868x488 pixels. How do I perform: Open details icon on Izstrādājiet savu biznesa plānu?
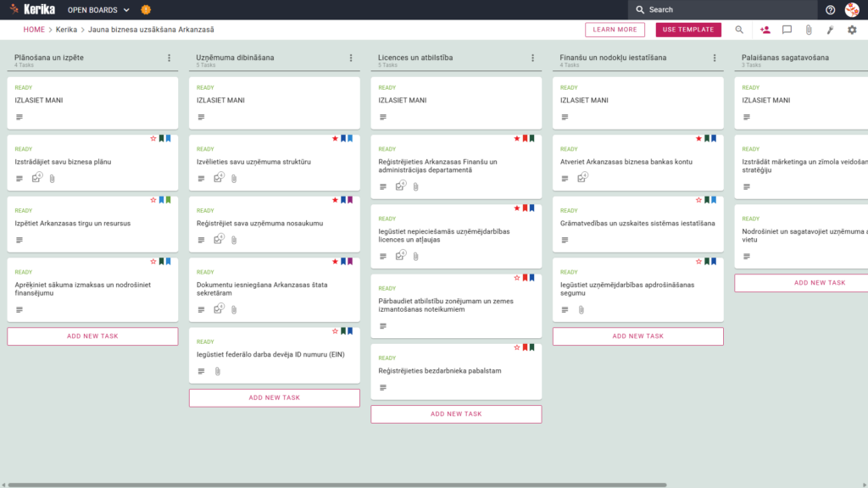19,179
